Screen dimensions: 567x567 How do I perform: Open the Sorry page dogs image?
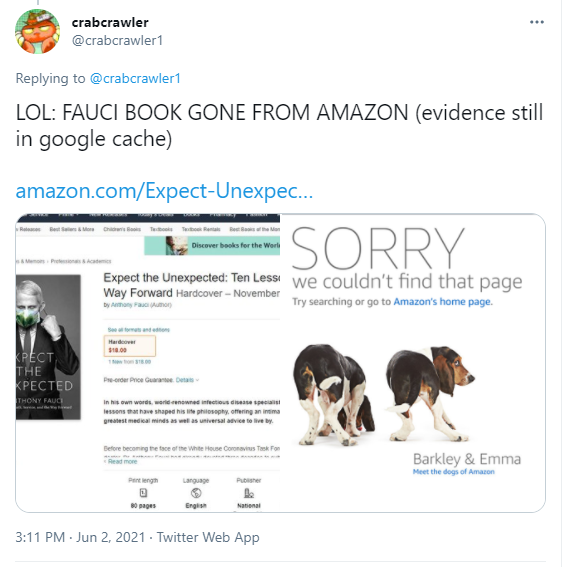pos(383,395)
